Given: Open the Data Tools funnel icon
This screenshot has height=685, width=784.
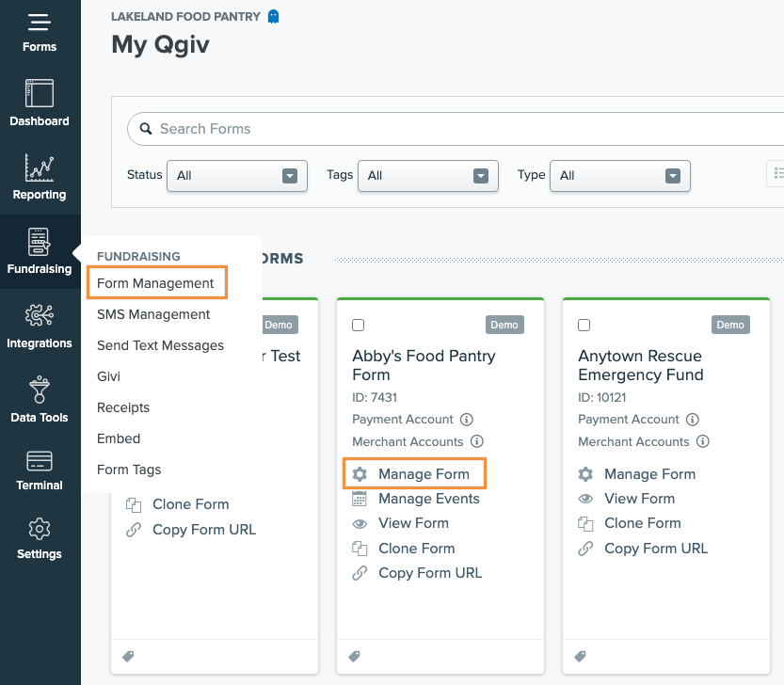Looking at the screenshot, I should [39, 390].
